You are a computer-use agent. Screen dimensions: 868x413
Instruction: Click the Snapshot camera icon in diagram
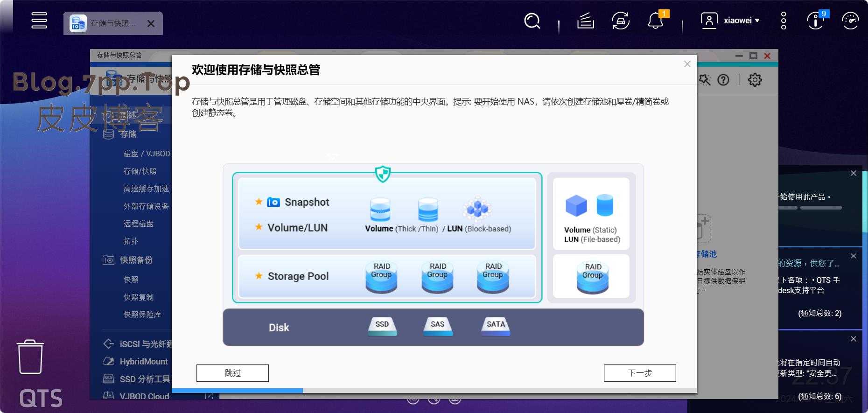coord(273,202)
